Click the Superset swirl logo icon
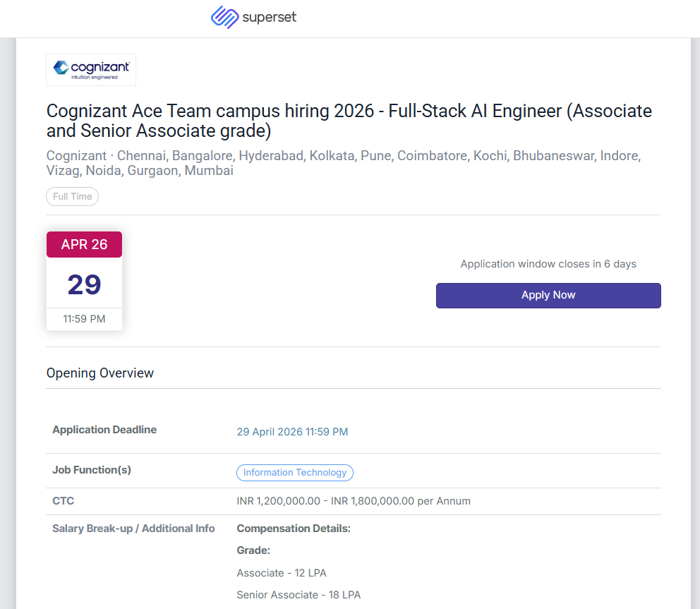This screenshot has height=609, width=700. pyautogui.click(x=224, y=18)
